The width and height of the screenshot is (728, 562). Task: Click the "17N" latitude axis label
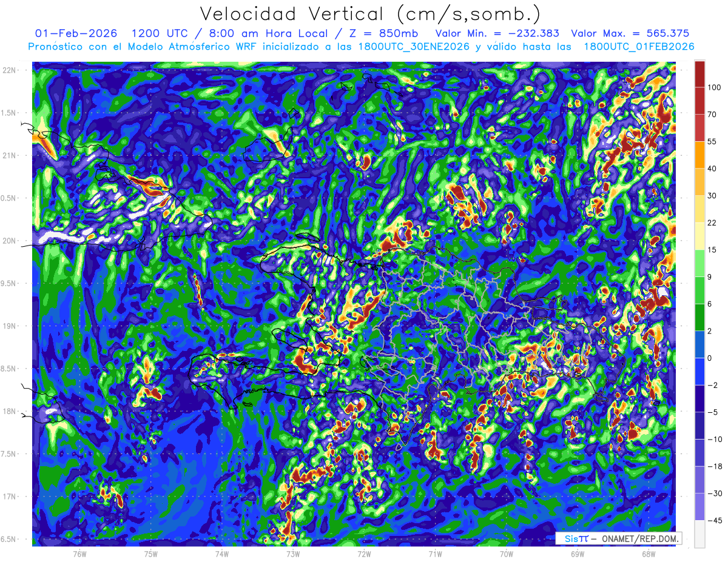[x=8, y=497]
